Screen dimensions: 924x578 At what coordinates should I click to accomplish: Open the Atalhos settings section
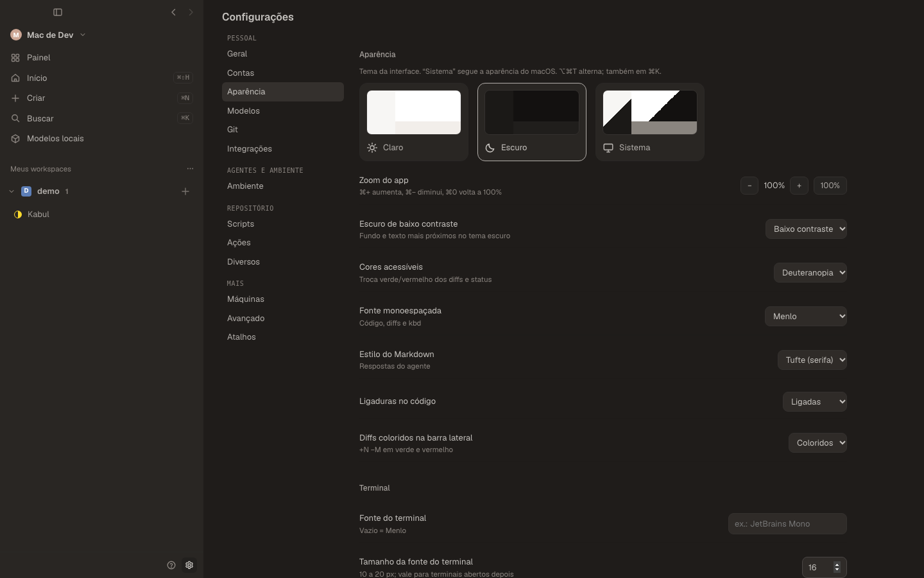283,337
